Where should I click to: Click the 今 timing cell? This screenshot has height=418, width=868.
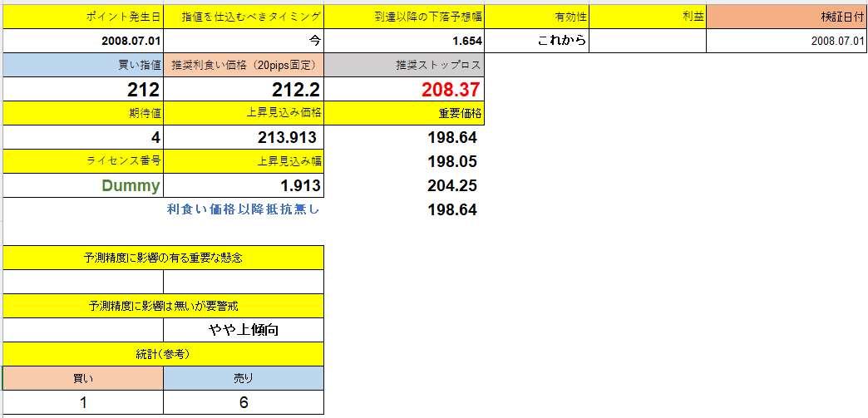[244, 41]
